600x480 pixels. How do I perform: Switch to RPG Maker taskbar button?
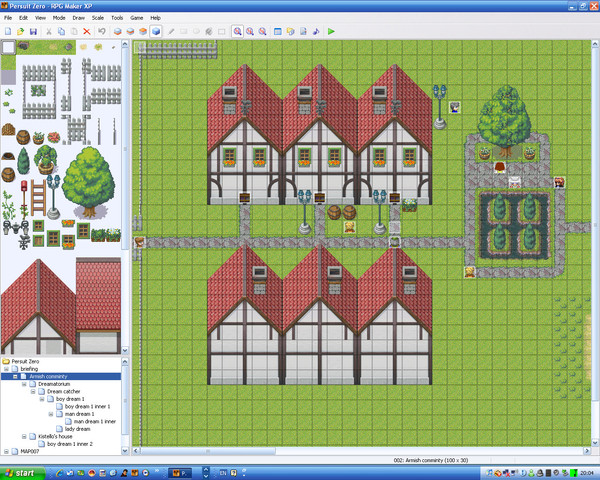[179, 473]
